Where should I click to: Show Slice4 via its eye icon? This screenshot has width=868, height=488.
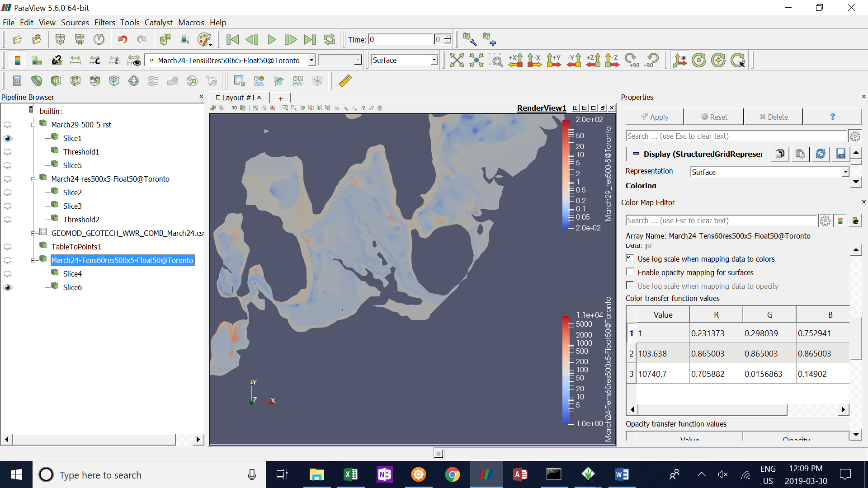[8, 274]
